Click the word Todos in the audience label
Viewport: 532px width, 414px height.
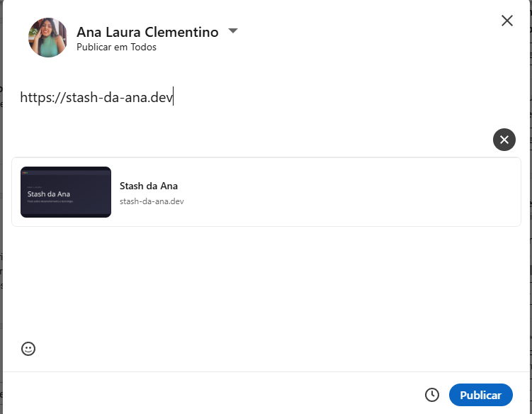pos(143,47)
